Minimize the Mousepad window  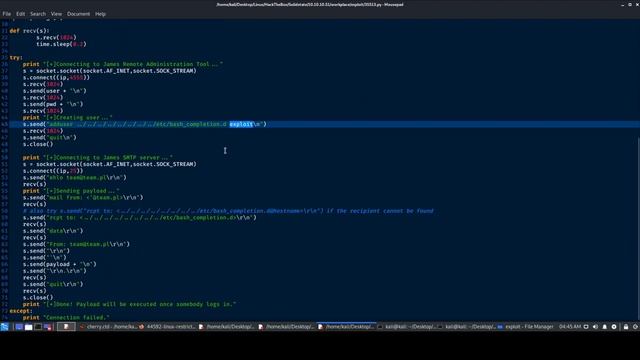622,4
